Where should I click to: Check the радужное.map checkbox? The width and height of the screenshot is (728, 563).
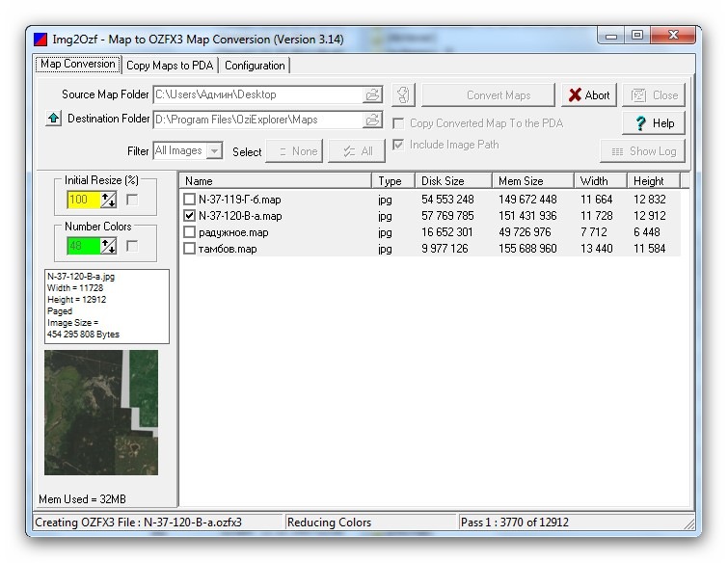point(189,232)
